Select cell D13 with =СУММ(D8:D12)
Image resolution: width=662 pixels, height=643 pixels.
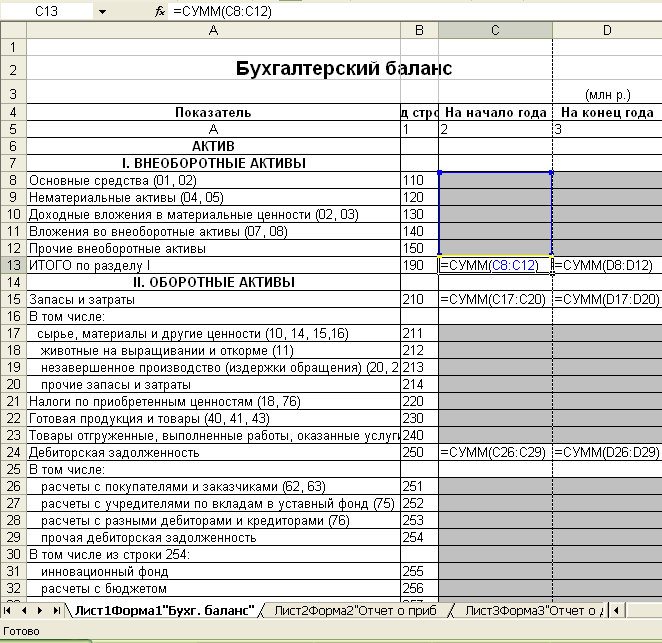[606, 265]
